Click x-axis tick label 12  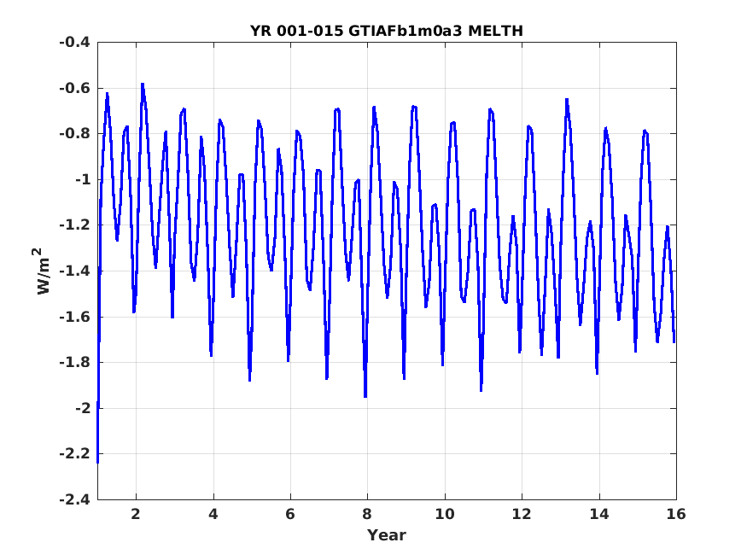click(522, 514)
